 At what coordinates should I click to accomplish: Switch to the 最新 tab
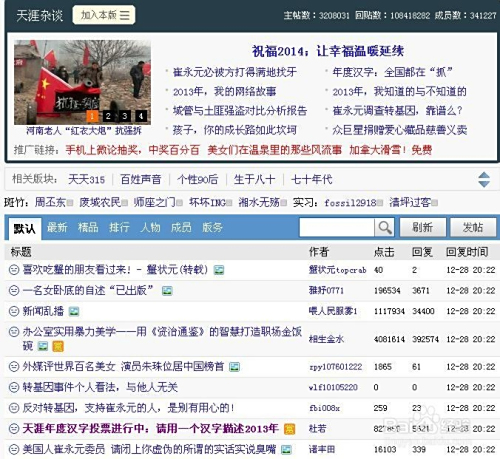click(x=57, y=227)
